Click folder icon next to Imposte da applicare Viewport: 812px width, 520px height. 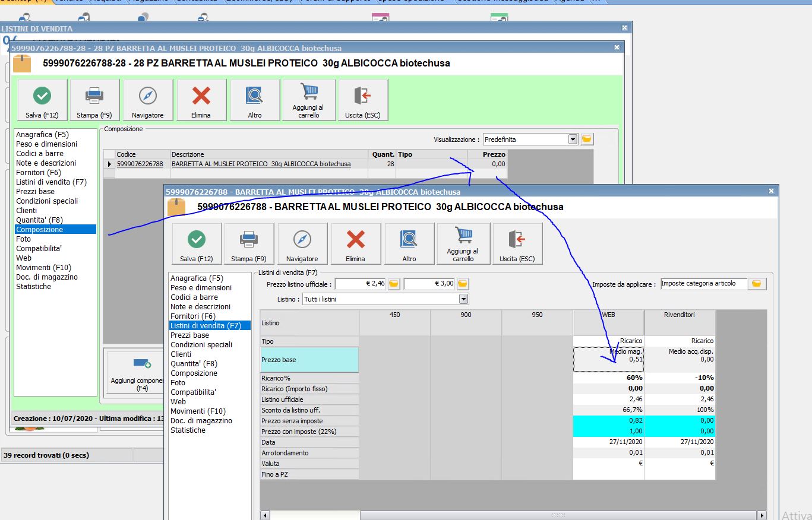[756, 284]
